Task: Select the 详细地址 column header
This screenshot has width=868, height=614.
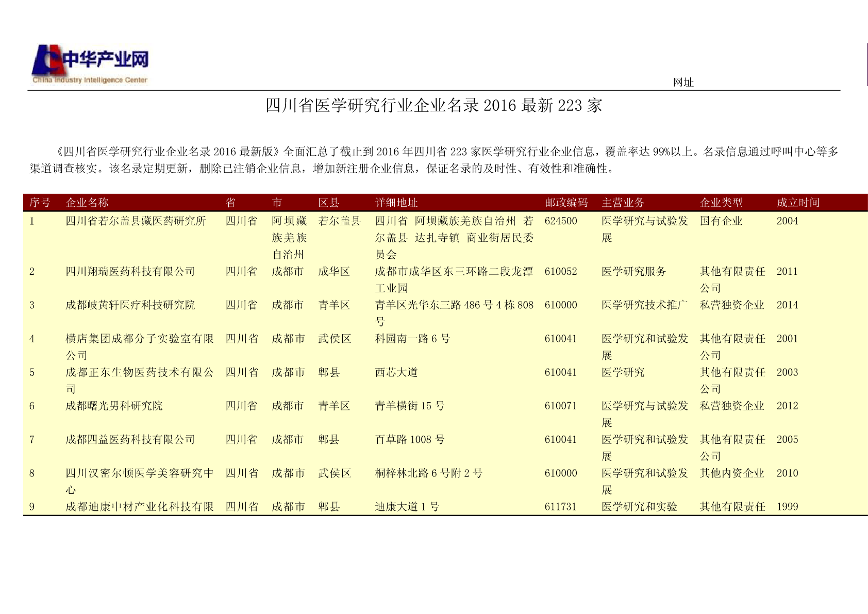Action: (x=396, y=203)
